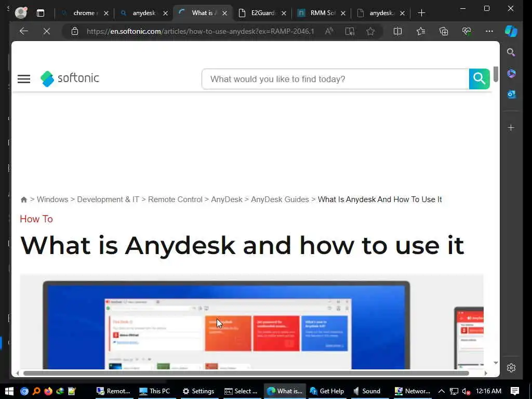Switch to Get Help taskbar window

pyautogui.click(x=327, y=391)
